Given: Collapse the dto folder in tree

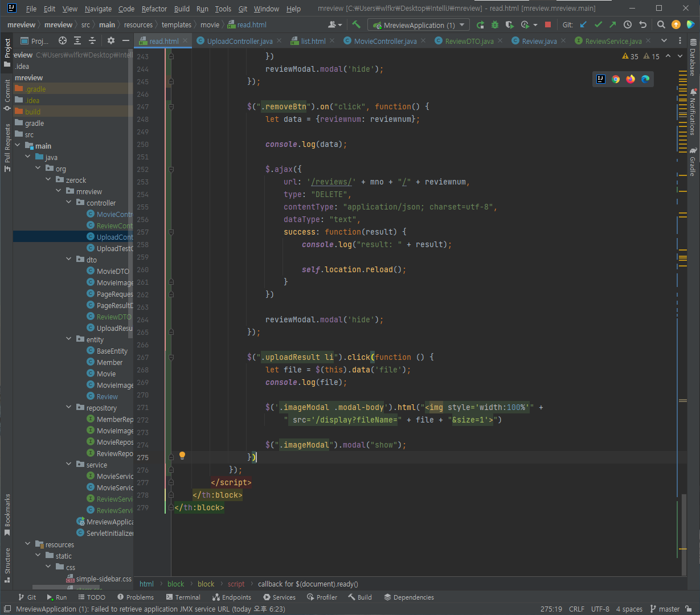Looking at the screenshot, I should point(69,260).
